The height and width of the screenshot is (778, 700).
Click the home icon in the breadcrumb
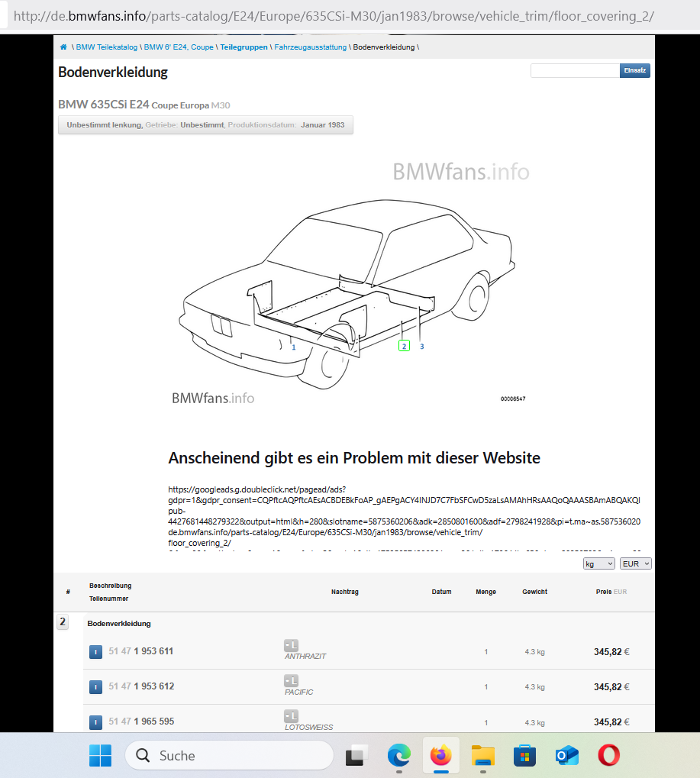[63, 47]
